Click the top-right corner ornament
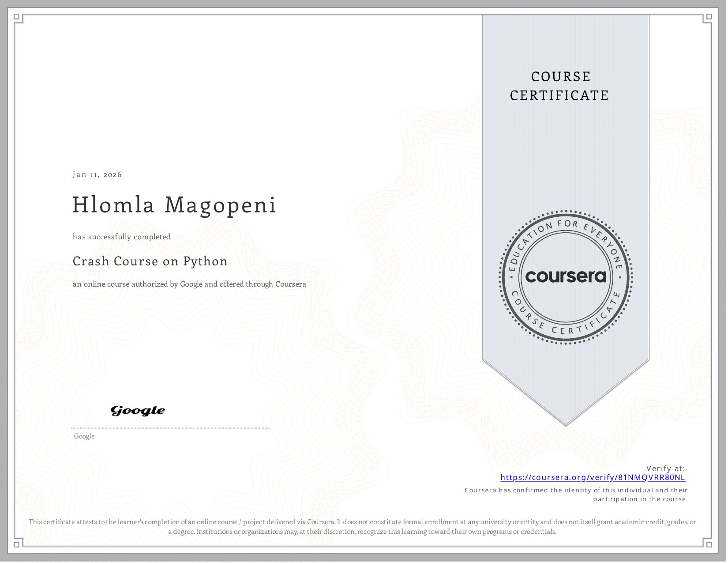This screenshot has height=563, width=728. 709,17
